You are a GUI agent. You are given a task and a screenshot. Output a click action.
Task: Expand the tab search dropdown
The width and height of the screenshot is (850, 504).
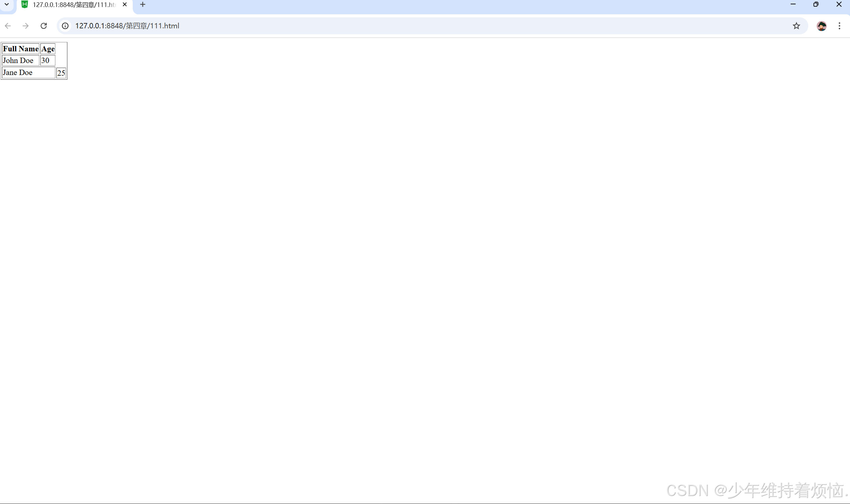point(6,5)
